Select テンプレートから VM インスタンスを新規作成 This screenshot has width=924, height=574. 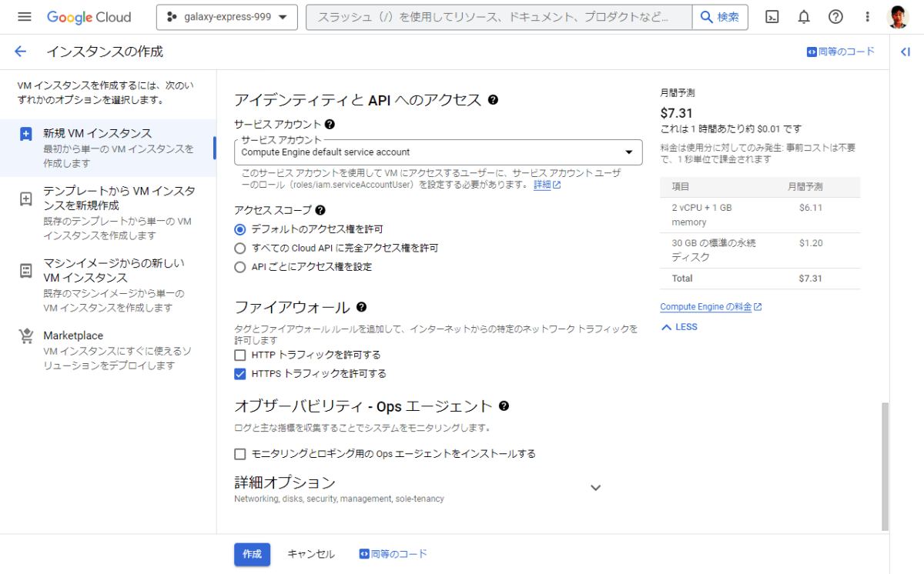108,212
